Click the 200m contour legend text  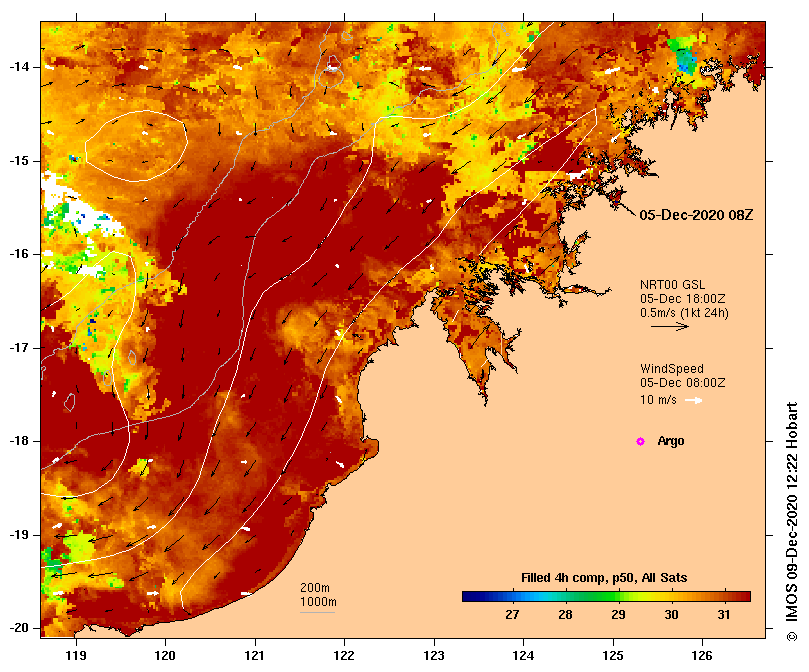[315, 588]
